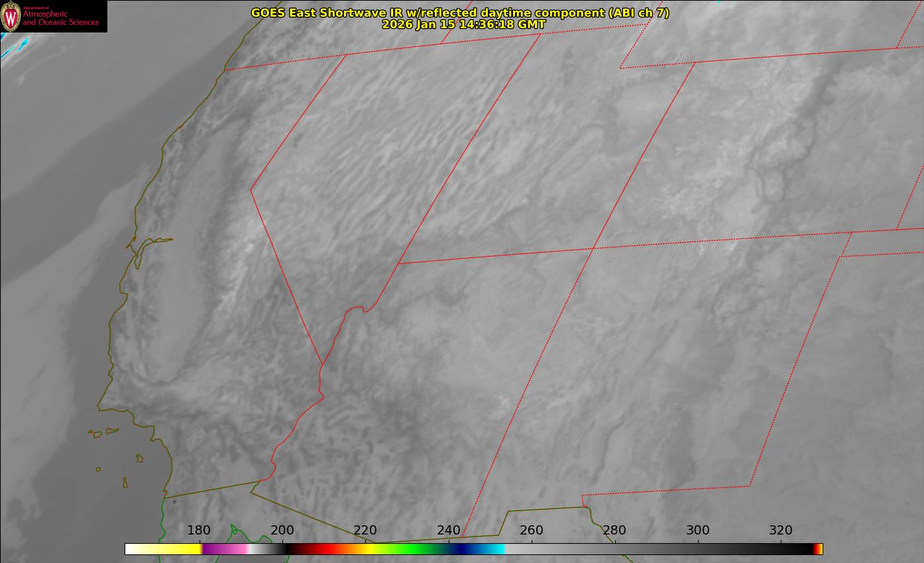This screenshot has width=924, height=563.
Task: Click the magenta section of the colorbar
Action: click(x=222, y=549)
